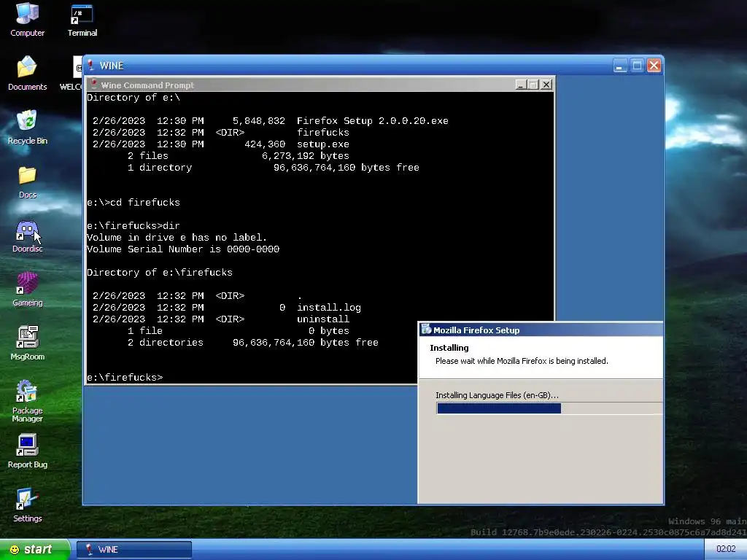Minimize the Wine Command Prompt window
747x560 pixels.
pos(520,85)
